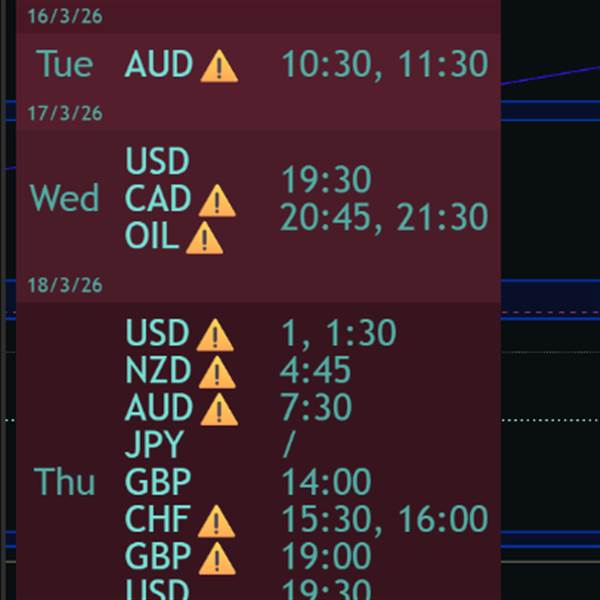Click the JPY currency row

coord(155,444)
